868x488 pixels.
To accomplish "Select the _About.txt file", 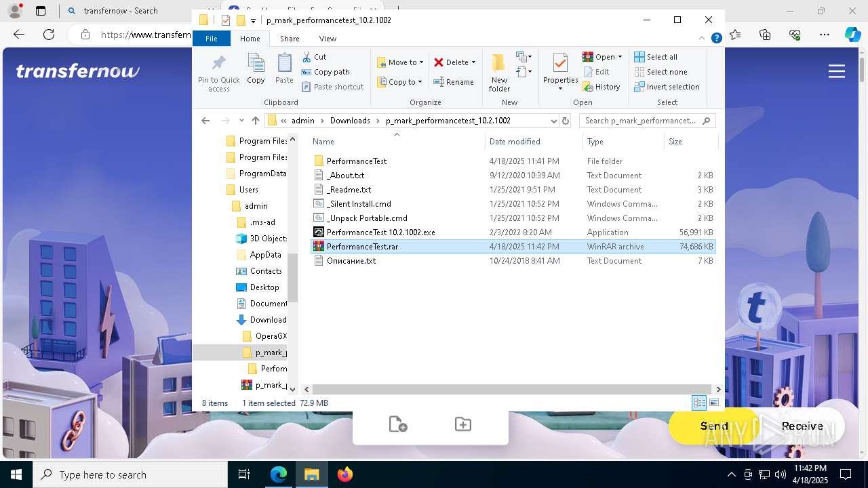I will (513, 176).
